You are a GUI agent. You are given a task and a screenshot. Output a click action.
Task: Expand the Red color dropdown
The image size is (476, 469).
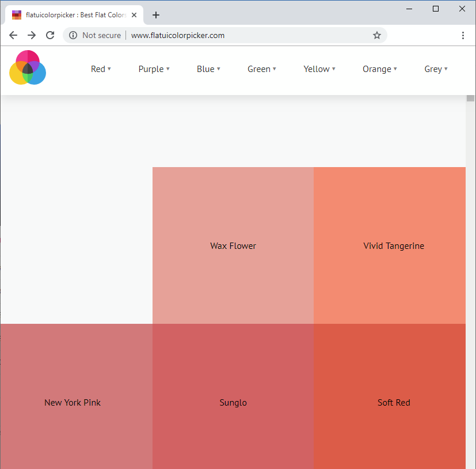101,69
